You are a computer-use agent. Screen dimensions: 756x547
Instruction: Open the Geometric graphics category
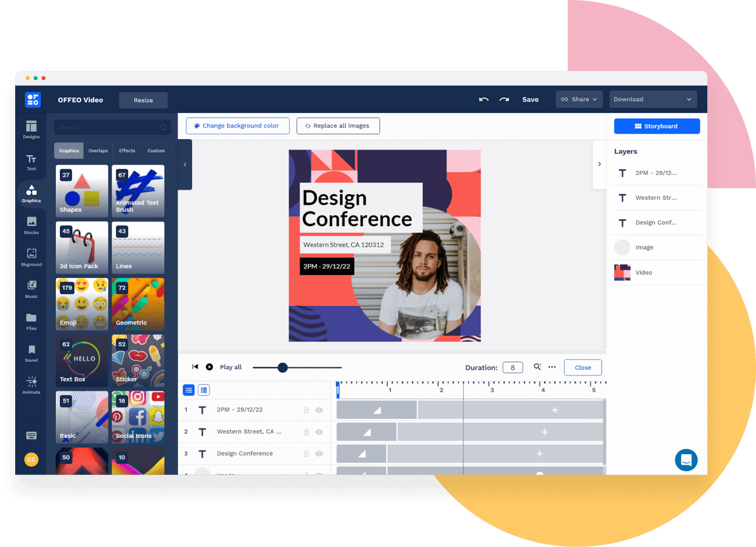click(x=138, y=304)
